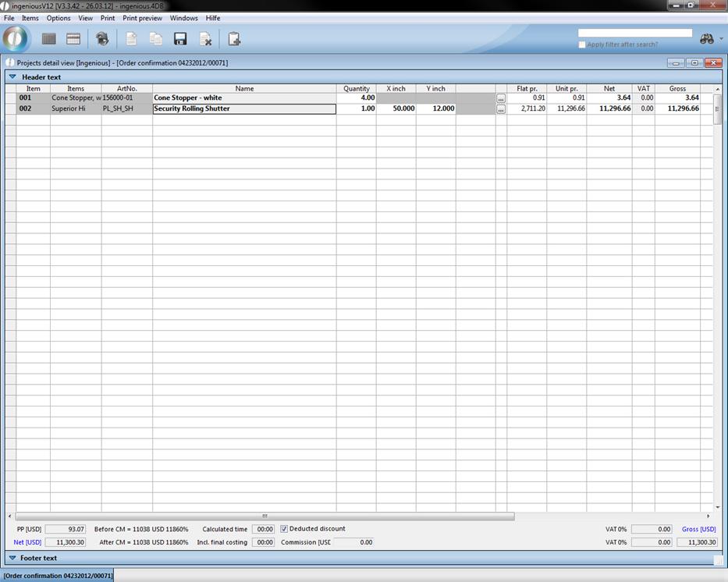Click the ellipsis button in Security Rolling Shutter row
728x582 pixels.
point(501,109)
